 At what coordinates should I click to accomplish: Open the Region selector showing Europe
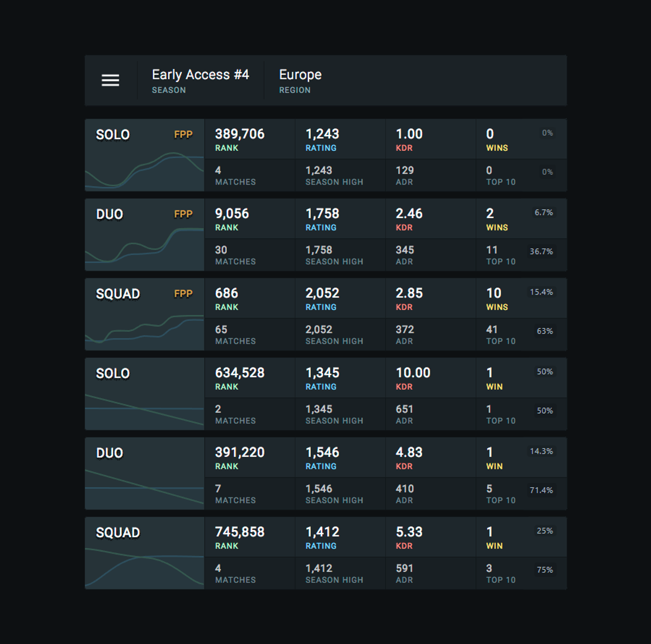pyautogui.click(x=299, y=80)
